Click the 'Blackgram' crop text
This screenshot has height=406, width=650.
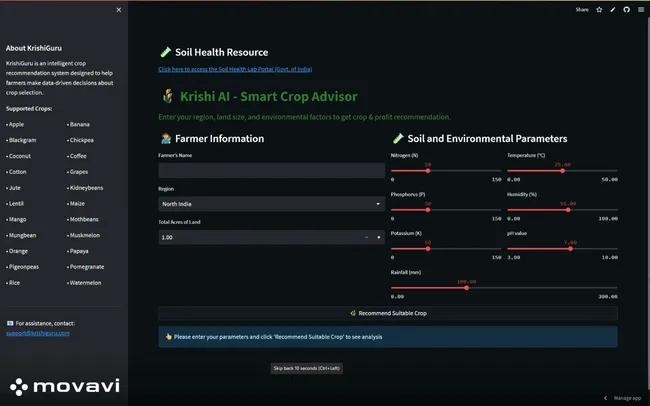point(22,140)
